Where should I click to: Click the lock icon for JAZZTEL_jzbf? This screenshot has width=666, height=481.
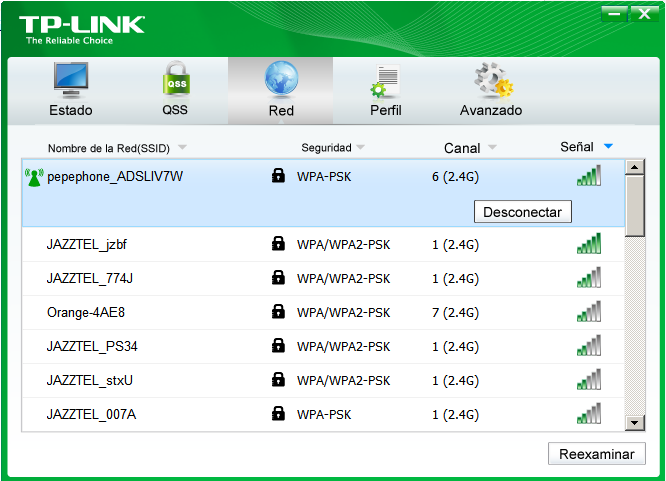278,243
